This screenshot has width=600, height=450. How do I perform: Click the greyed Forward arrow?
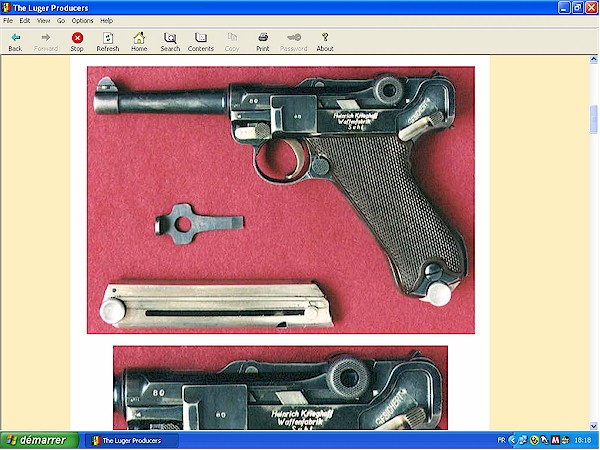pyautogui.click(x=46, y=42)
